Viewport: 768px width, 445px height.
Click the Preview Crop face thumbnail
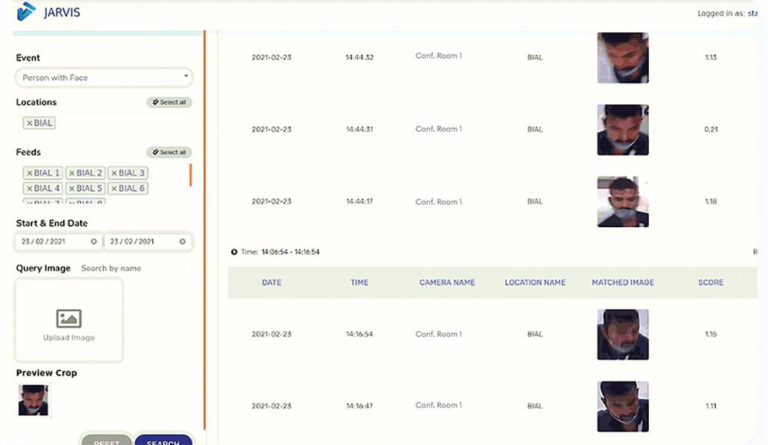[x=33, y=400]
